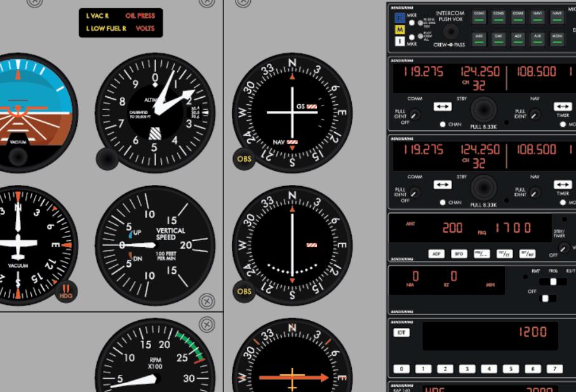This screenshot has width=576, height=392.
Task: Flip the DME mode switch to RMT
Action: (x=543, y=281)
